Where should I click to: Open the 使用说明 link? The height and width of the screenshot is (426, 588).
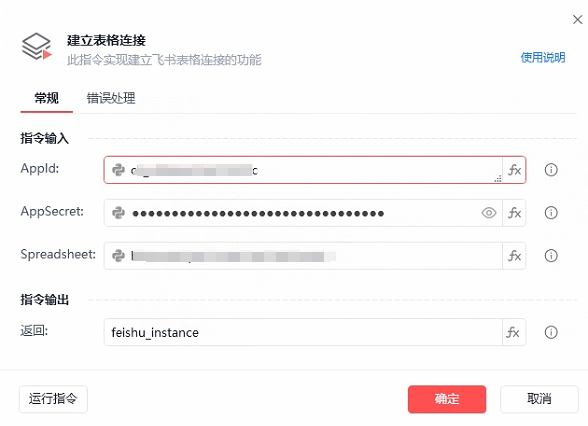click(543, 57)
